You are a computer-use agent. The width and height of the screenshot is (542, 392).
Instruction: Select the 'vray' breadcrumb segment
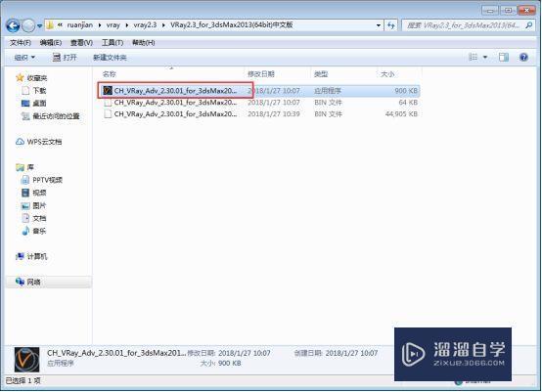(x=113, y=24)
